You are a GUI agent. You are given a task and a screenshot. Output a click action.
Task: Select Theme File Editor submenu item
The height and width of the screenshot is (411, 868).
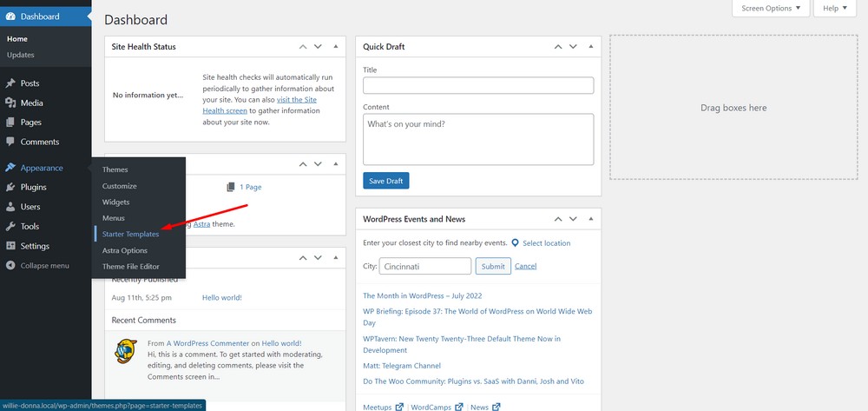131,267
